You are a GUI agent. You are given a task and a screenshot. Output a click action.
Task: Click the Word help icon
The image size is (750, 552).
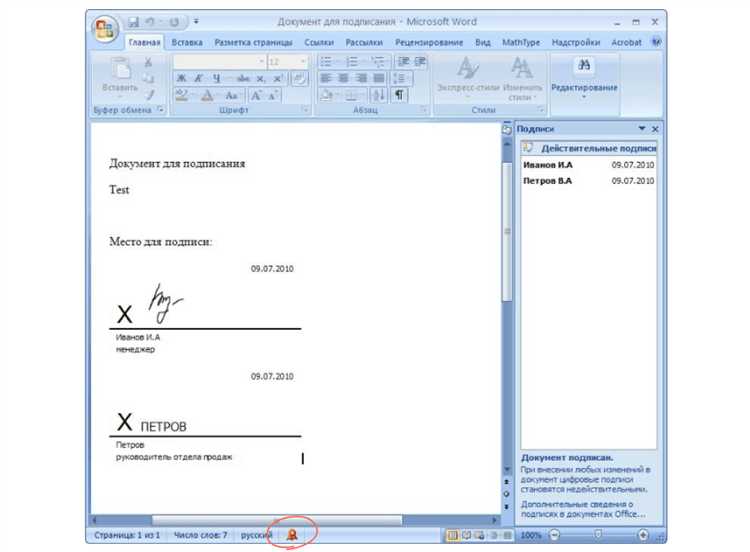tap(656, 43)
